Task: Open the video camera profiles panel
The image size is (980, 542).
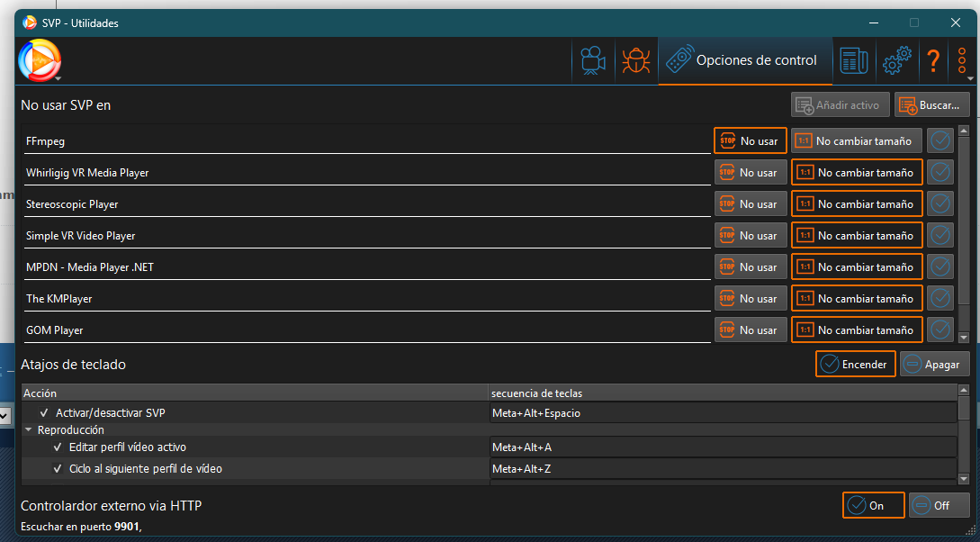Action: pyautogui.click(x=592, y=61)
